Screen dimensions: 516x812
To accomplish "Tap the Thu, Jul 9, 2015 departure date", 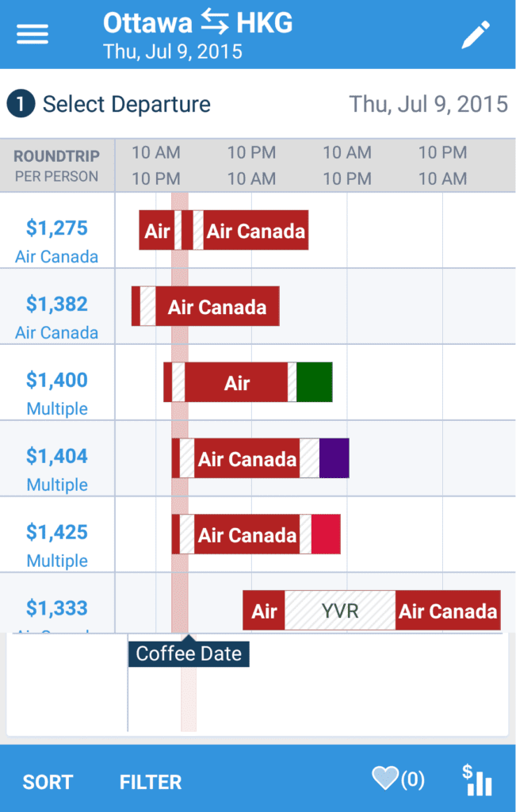I will point(428,104).
